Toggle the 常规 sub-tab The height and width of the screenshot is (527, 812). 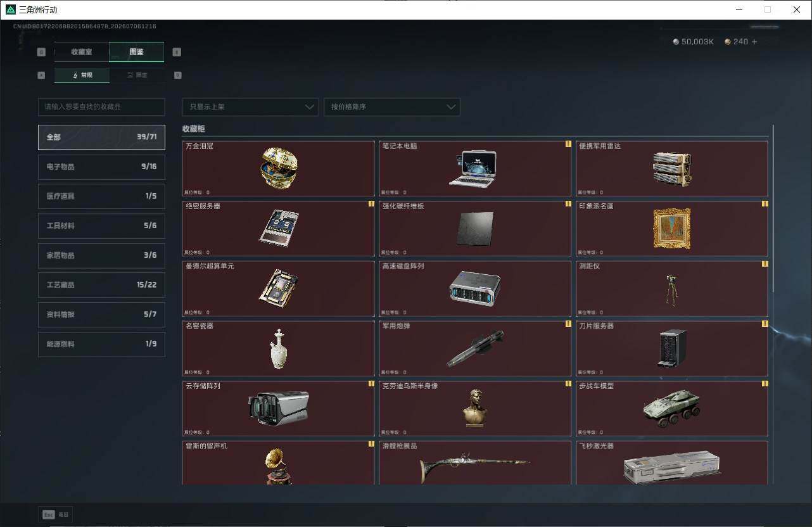[82, 75]
